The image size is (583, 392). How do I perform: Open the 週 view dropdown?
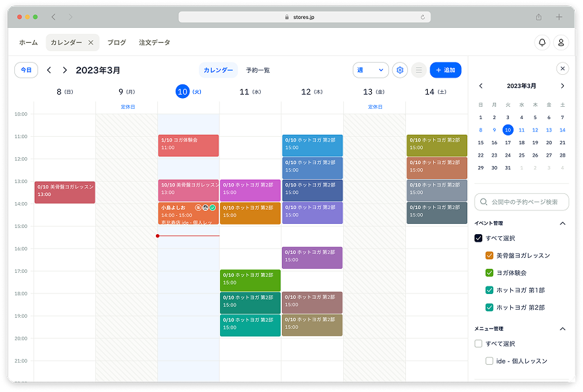tap(371, 70)
